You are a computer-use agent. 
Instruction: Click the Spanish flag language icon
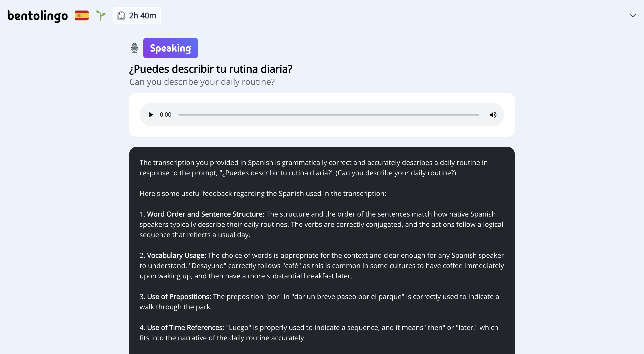point(82,15)
